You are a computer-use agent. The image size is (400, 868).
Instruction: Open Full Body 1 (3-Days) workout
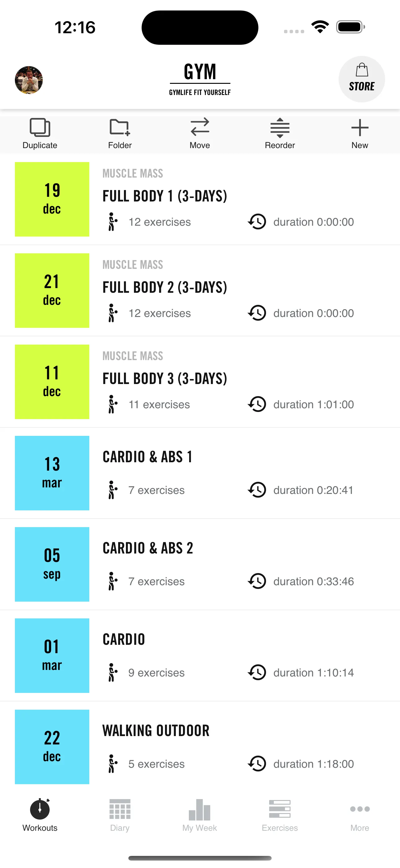tap(165, 196)
